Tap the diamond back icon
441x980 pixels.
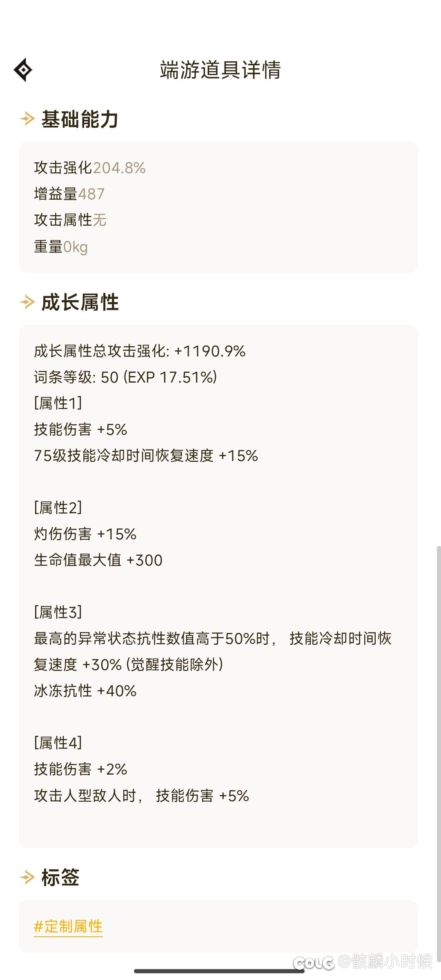point(23,70)
